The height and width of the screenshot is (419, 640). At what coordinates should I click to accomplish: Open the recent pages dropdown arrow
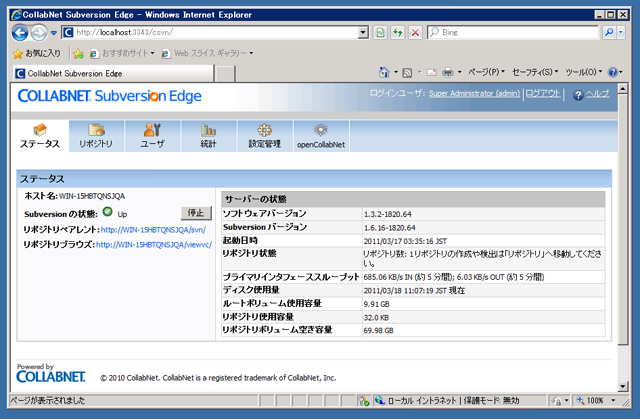click(53, 33)
